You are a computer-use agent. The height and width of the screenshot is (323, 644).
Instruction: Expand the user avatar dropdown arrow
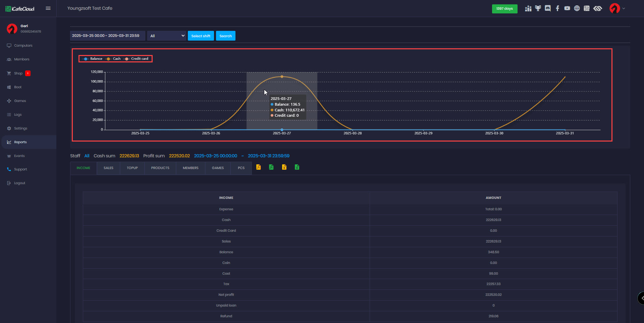[624, 8]
